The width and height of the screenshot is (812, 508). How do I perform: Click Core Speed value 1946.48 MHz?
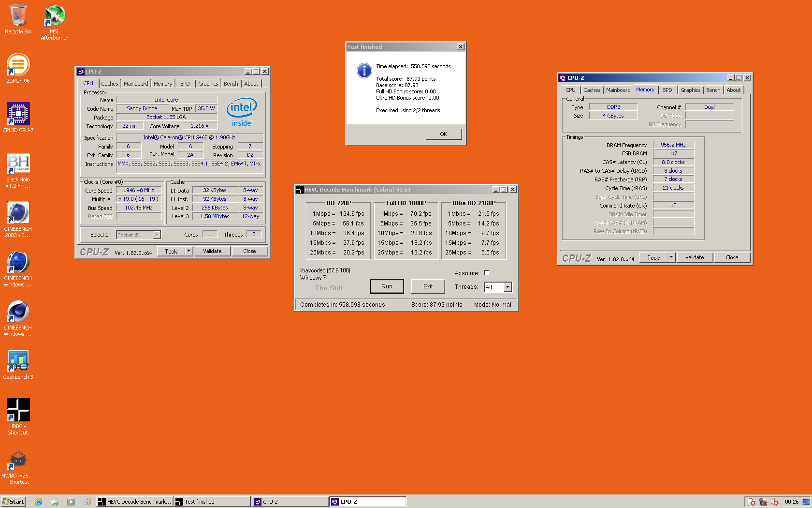139,190
